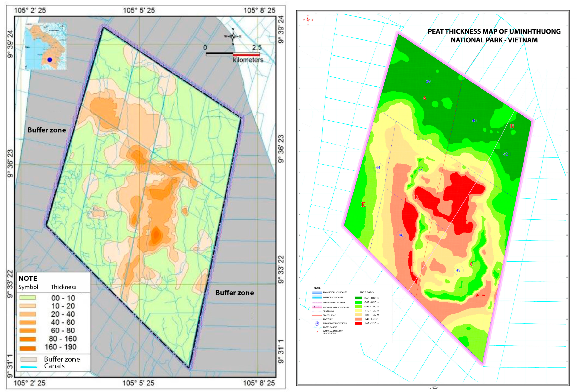Click red letter D on right map
The image size is (577, 392).
[x=417, y=197]
